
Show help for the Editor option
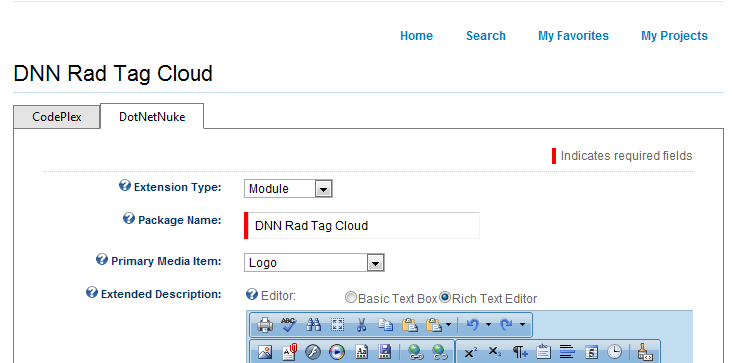(252, 294)
